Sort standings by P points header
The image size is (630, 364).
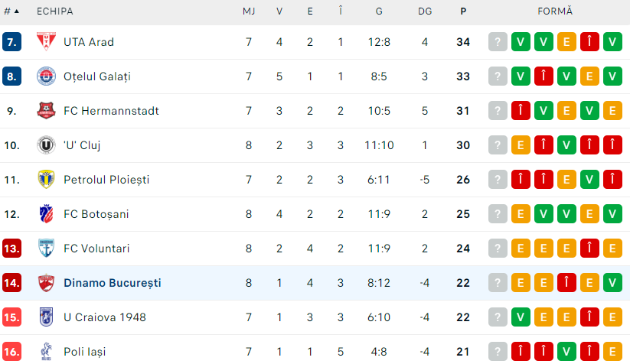click(x=463, y=11)
